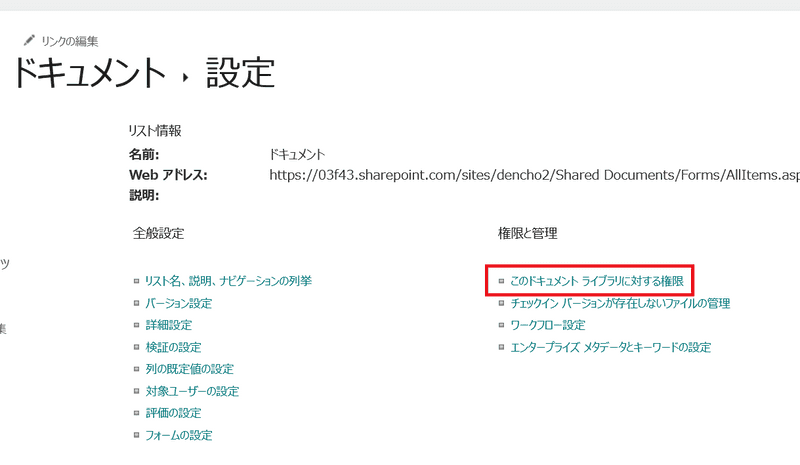Open the バージョン設定 link
Viewport: 800px width, 465px height.
pyautogui.click(x=178, y=303)
